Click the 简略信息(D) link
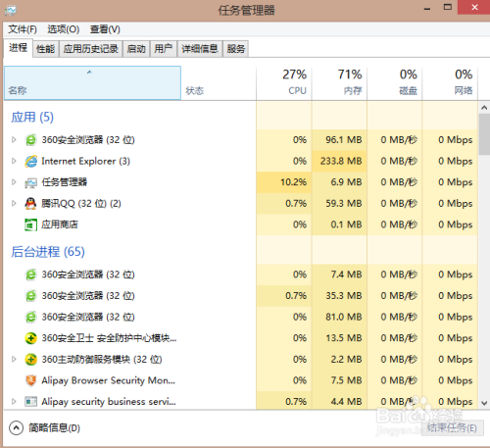 pos(54,427)
